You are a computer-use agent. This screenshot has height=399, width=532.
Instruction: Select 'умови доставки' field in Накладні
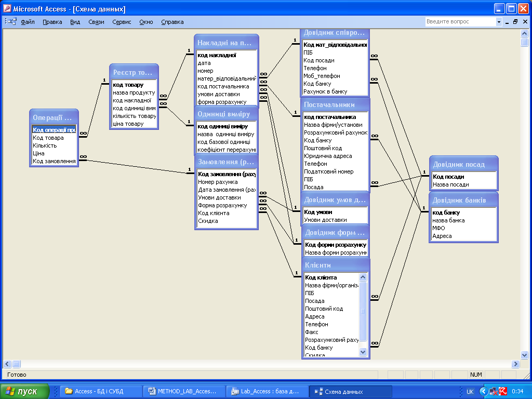point(227,94)
